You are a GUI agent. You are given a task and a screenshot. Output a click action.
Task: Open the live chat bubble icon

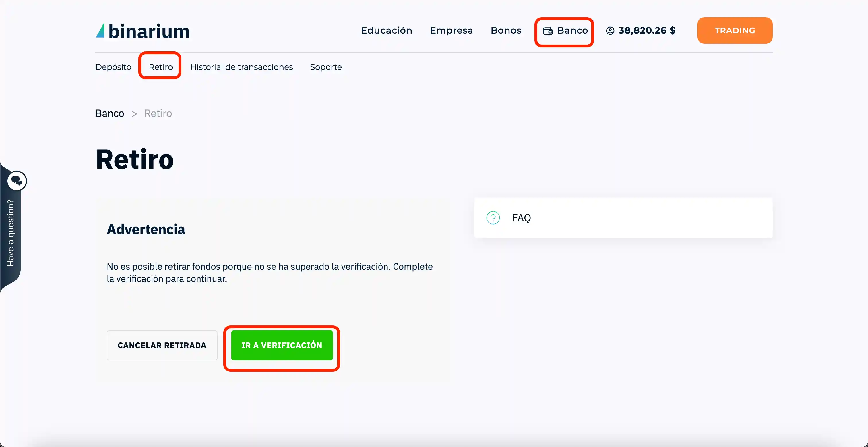17,181
